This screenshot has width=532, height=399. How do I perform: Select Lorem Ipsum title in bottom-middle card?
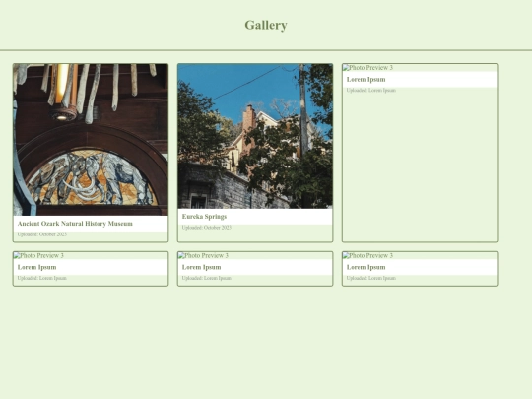click(202, 267)
